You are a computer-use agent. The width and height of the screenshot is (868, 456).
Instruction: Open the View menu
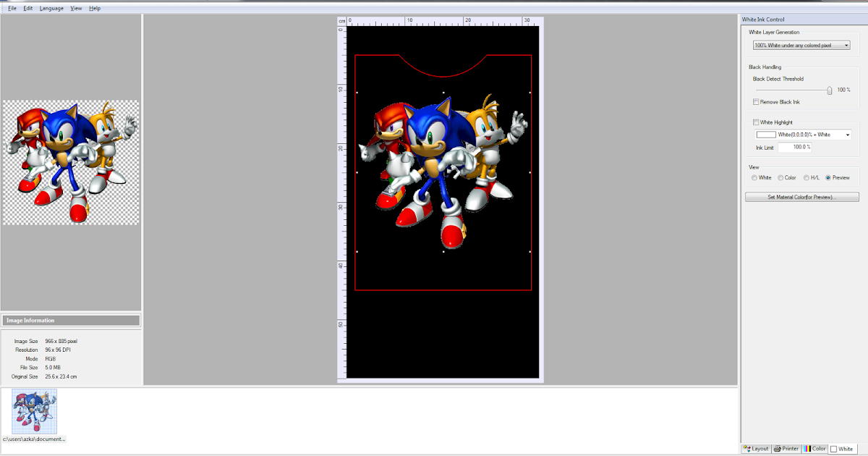tap(76, 8)
